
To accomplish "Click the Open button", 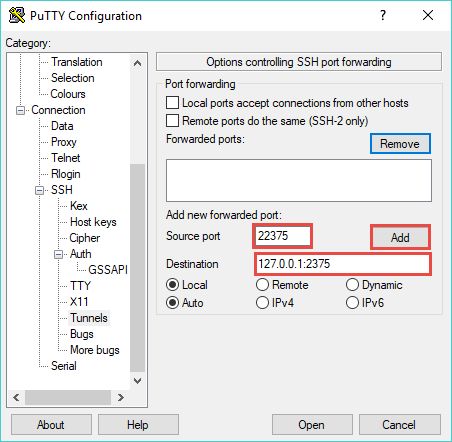I will (312, 425).
